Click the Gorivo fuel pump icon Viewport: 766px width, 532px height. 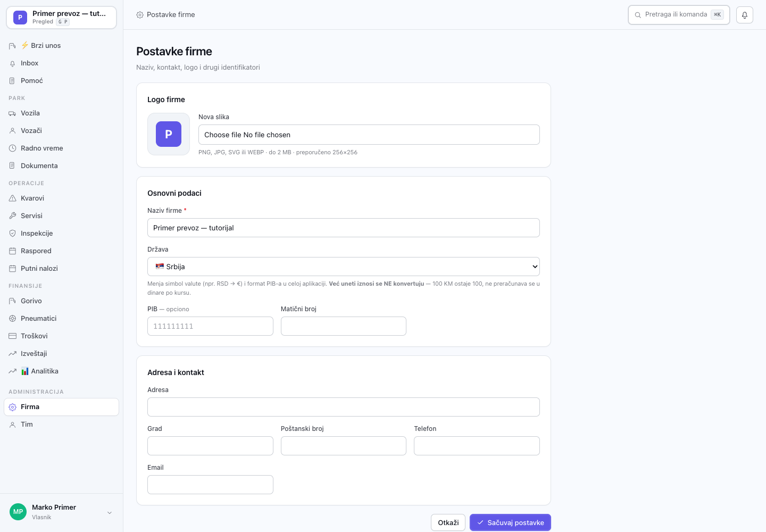[x=12, y=301]
